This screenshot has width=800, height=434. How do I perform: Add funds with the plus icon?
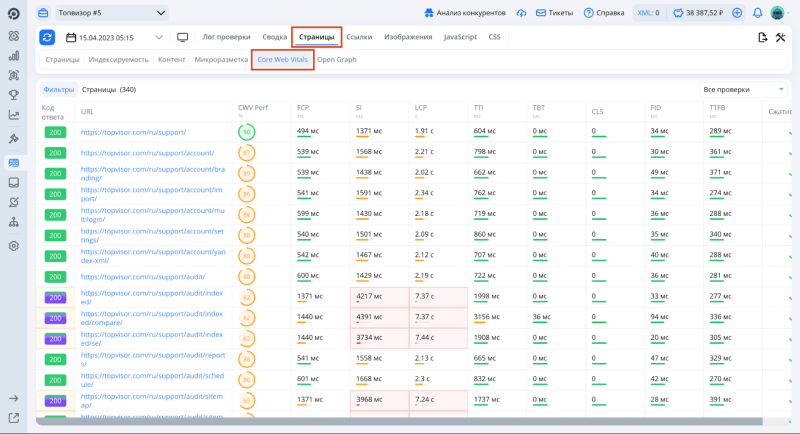(x=737, y=13)
